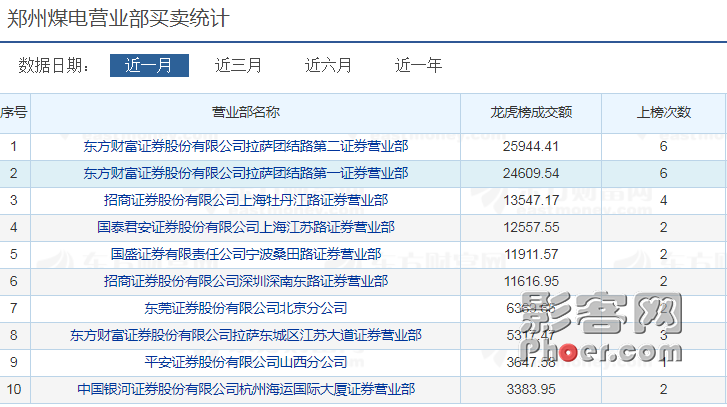Screen dimensions: 727x407
Task: Click the 营业部名称 column header
Action: pos(246,112)
